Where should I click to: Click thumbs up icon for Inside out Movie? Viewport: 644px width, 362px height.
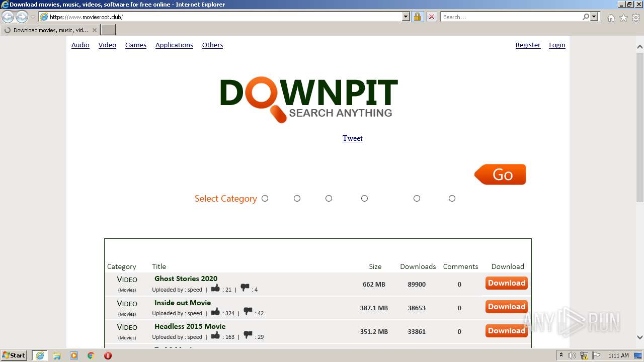[215, 312]
